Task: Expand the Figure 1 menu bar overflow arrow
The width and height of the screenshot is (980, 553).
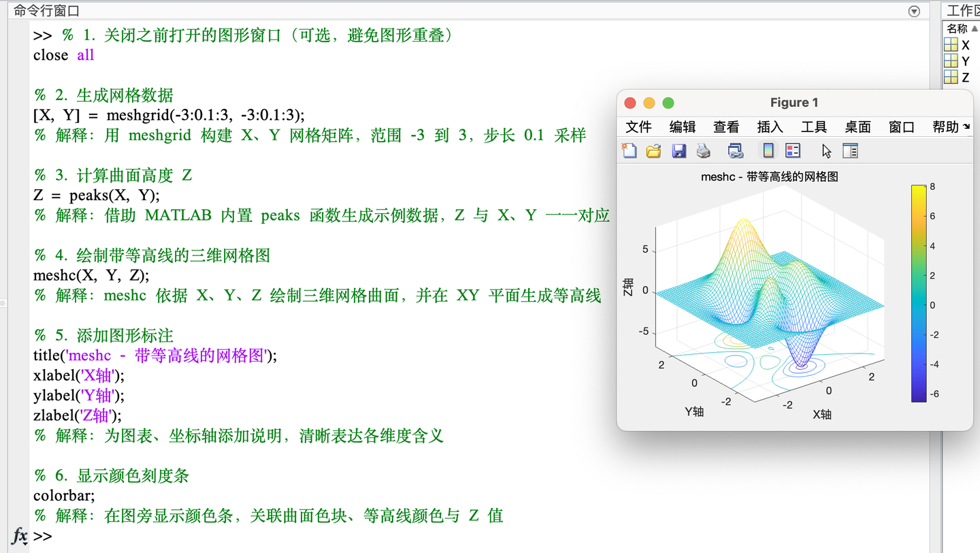Action: tap(966, 127)
